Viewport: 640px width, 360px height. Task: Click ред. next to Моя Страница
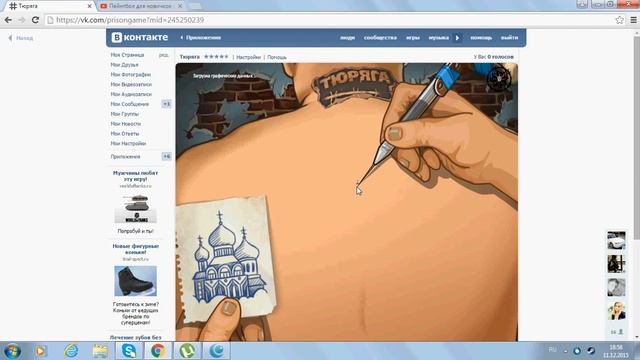coord(164,55)
